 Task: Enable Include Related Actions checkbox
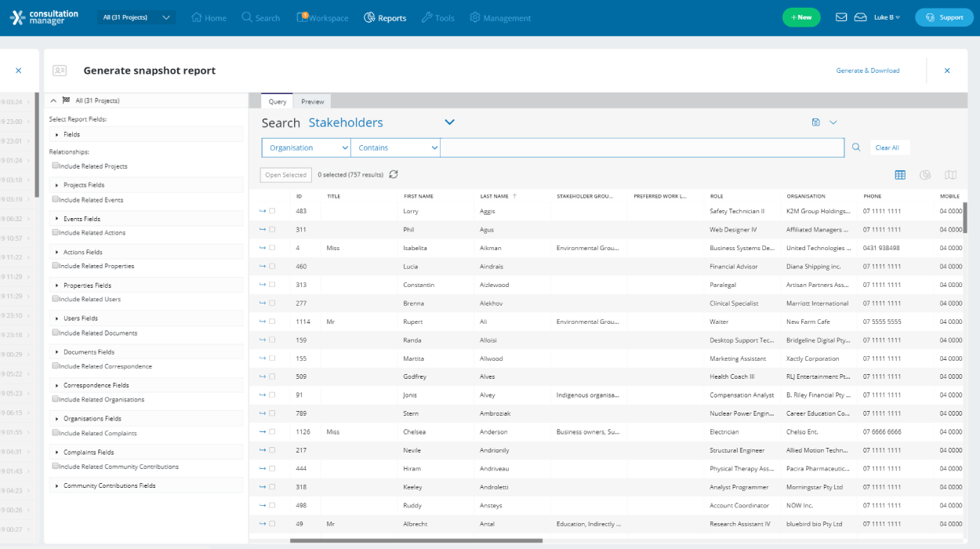(x=56, y=232)
